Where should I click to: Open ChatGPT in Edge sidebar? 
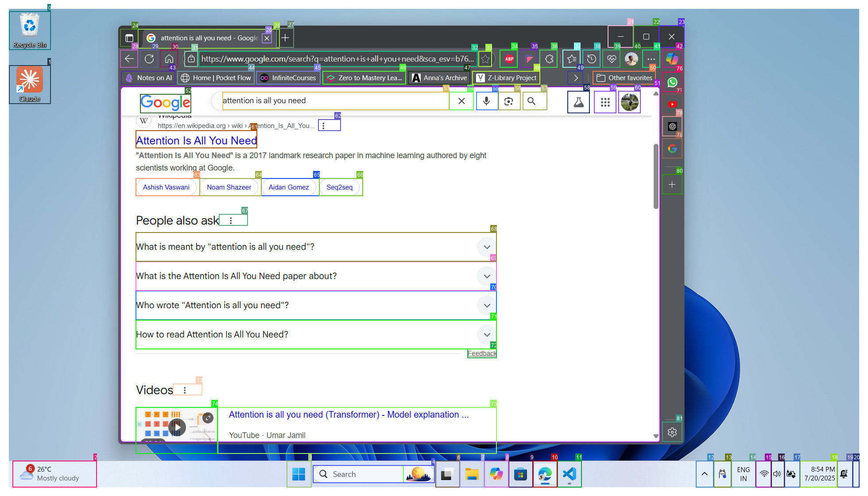672,126
